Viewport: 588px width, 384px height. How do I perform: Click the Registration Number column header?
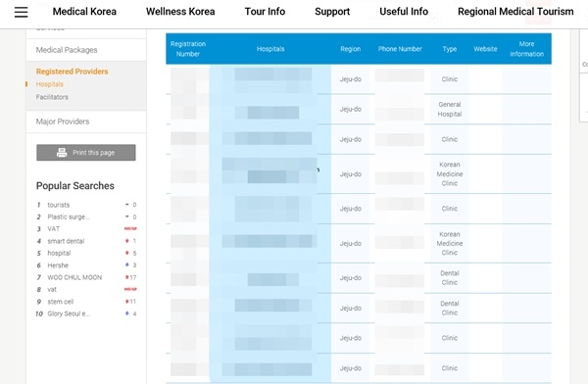[188, 49]
